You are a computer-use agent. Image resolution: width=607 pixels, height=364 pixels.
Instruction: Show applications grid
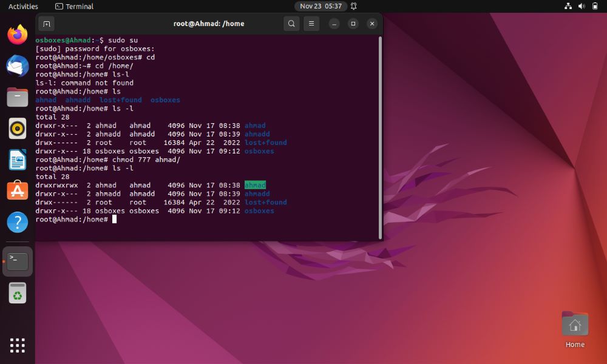[18, 345]
